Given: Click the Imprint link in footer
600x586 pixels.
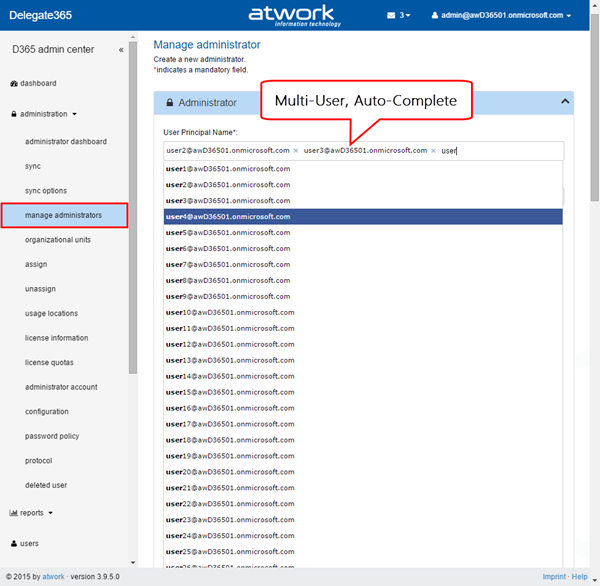Looking at the screenshot, I should click(555, 577).
